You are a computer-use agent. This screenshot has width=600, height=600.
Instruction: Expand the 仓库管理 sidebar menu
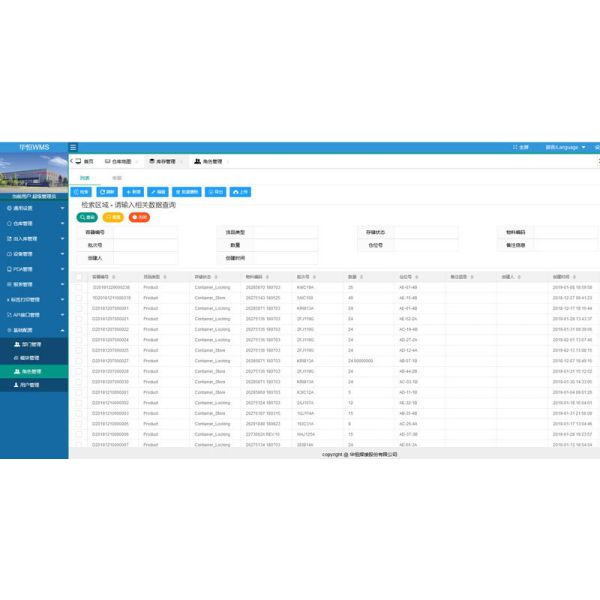tap(34, 223)
